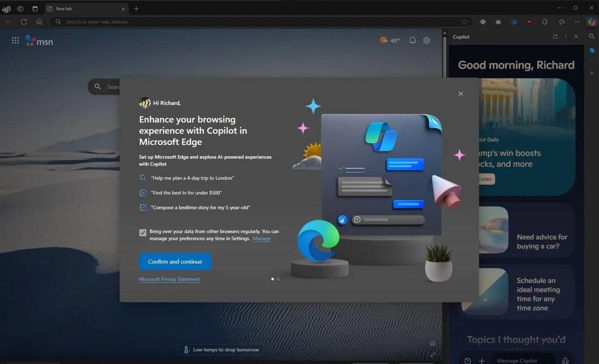Click the browser refresh icon

[x=23, y=22]
